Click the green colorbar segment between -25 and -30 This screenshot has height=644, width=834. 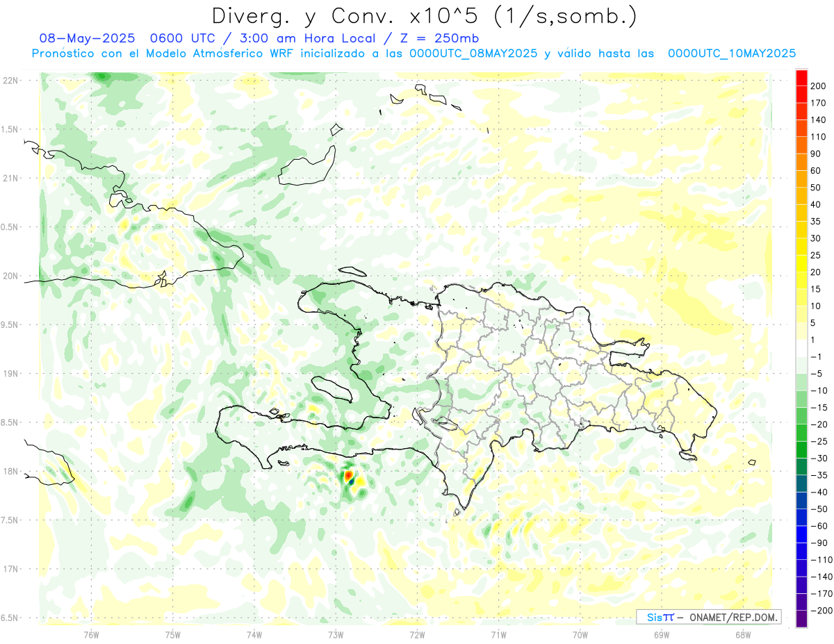[801, 449]
